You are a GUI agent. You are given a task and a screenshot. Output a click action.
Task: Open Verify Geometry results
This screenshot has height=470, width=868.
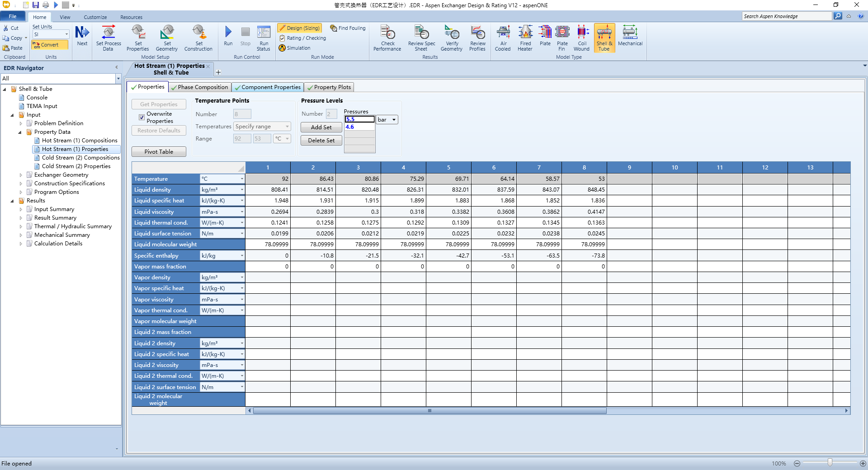tap(452, 38)
